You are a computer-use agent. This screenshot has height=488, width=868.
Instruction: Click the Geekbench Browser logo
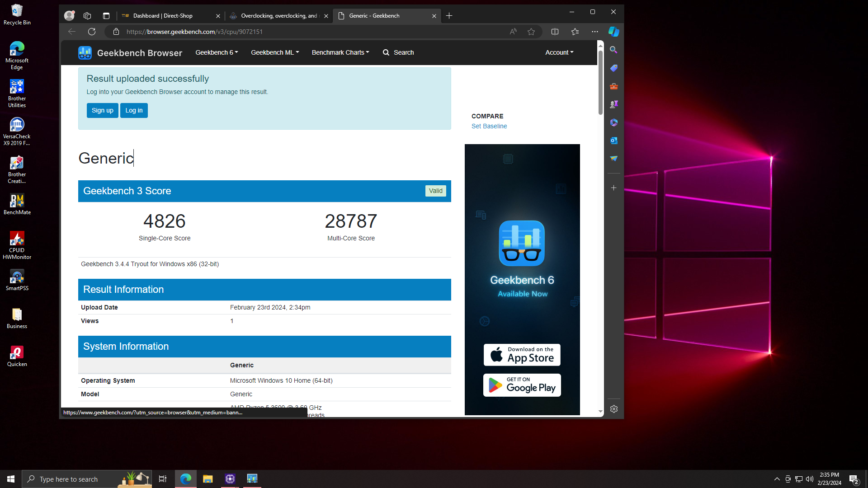[130, 53]
